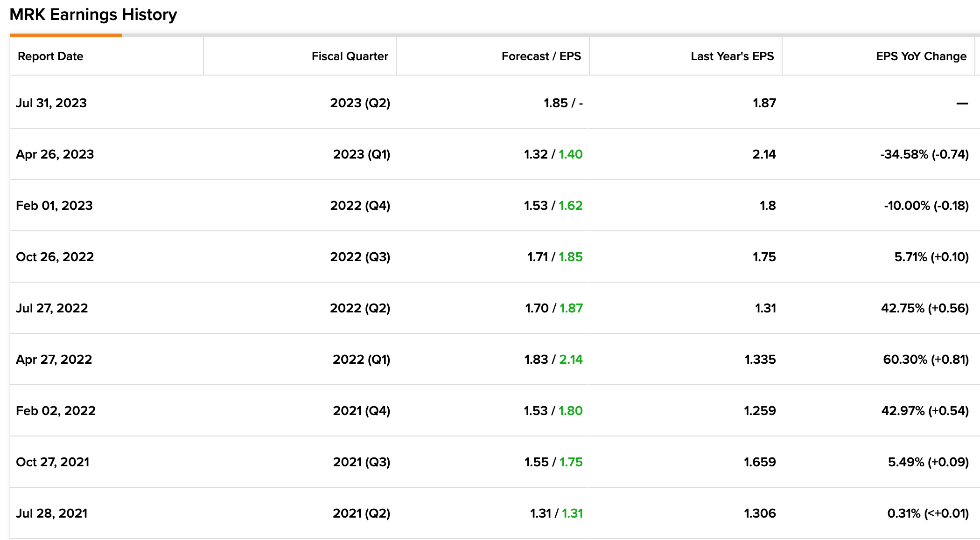Click the 1.659 last year's EPS value
The width and height of the screenshot is (980, 540).
[x=760, y=462]
